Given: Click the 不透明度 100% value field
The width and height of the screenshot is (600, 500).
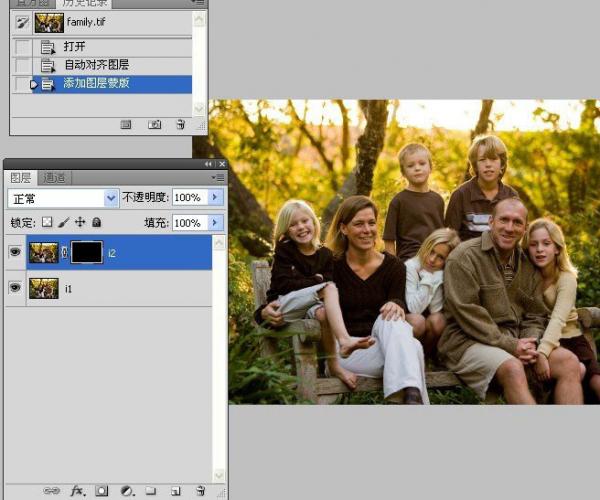Looking at the screenshot, I should click(x=190, y=197).
